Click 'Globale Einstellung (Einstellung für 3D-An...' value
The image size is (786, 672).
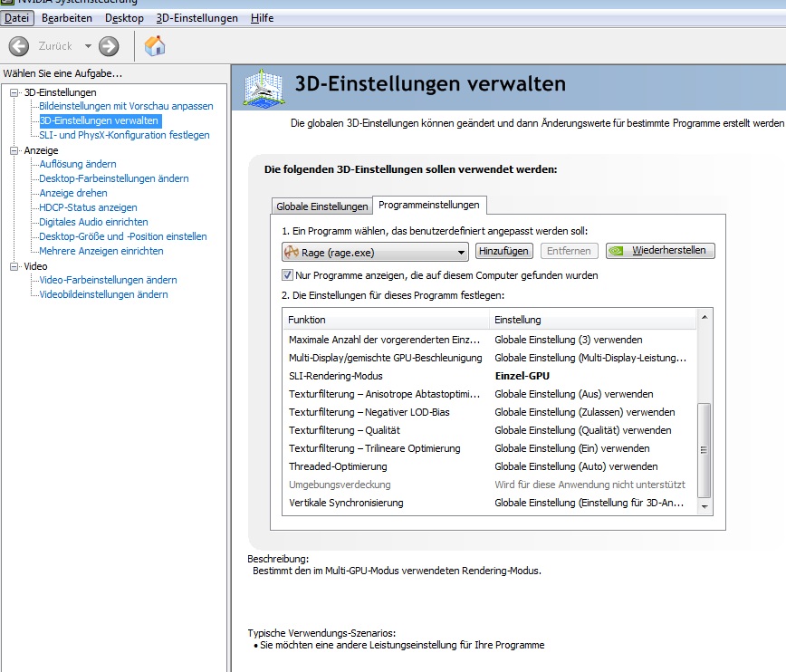[x=589, y=503]
